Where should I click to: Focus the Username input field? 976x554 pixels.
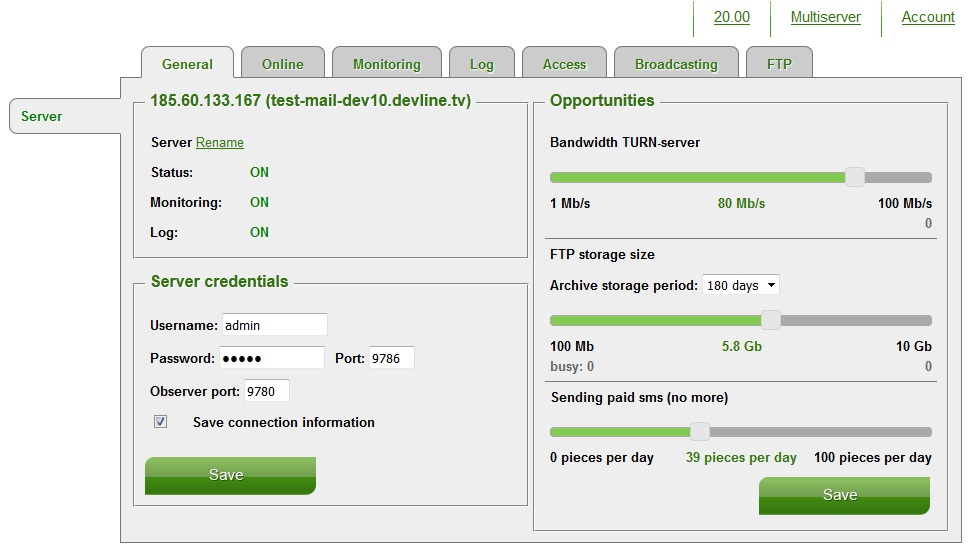coord(274,325)
